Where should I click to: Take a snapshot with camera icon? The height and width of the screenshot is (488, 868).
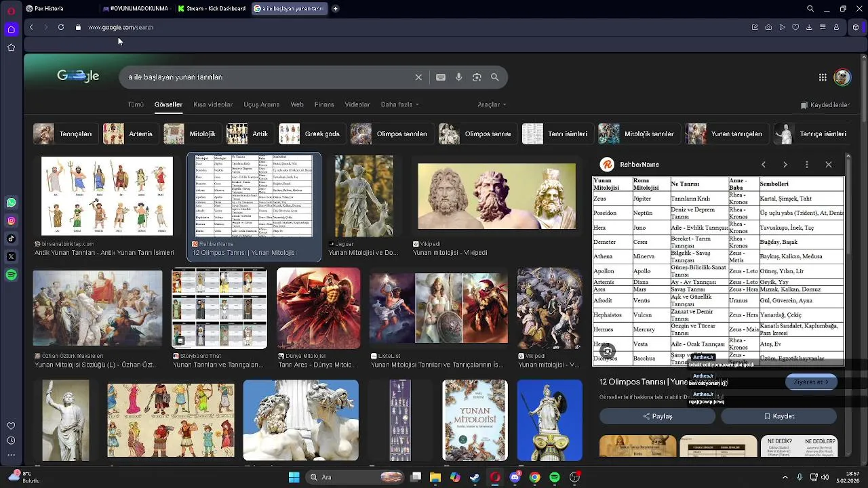tap(768, 27)
